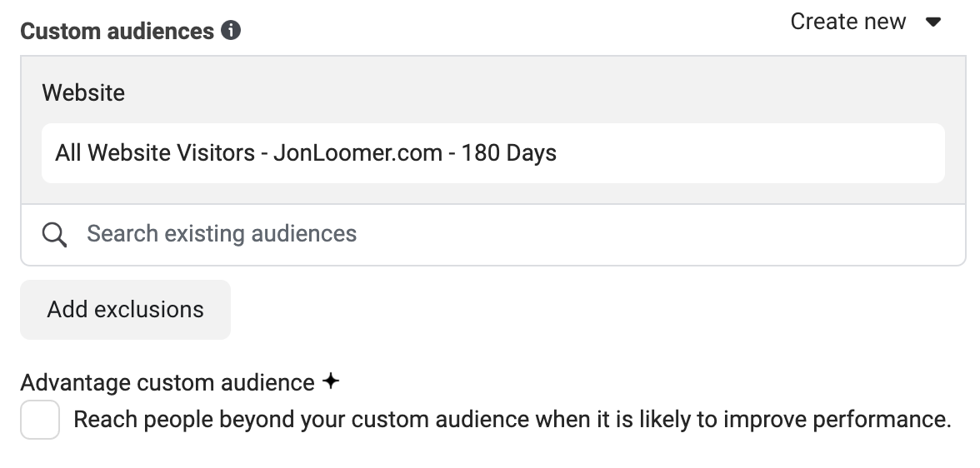Enable the Advantage custom audience checkbox

(40, 420)
